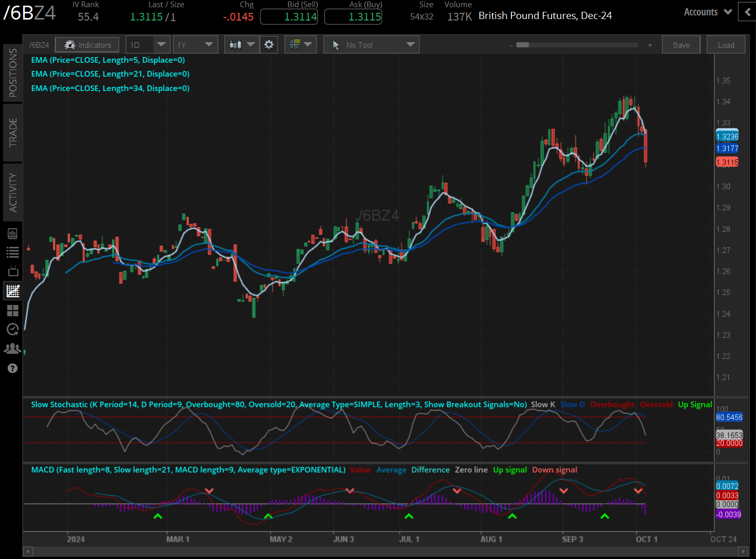Click the Save chart button

click(x=681, y=45)
